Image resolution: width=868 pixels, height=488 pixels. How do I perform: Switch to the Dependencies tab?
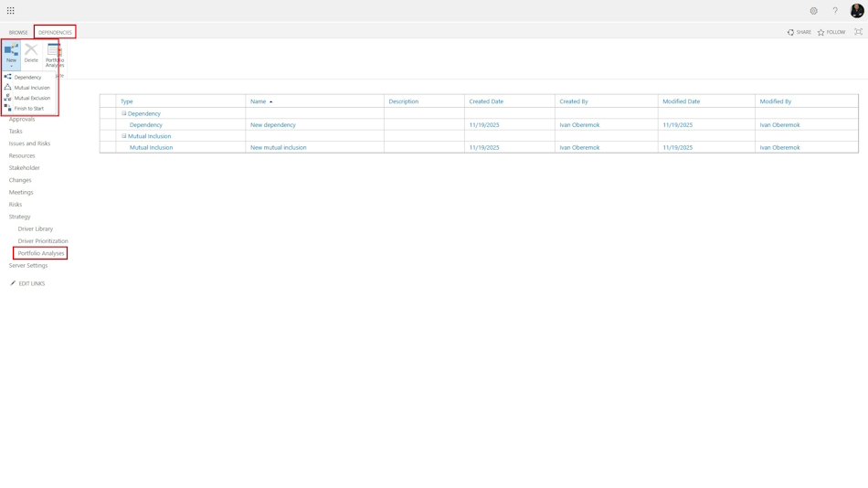coord(55,32)
